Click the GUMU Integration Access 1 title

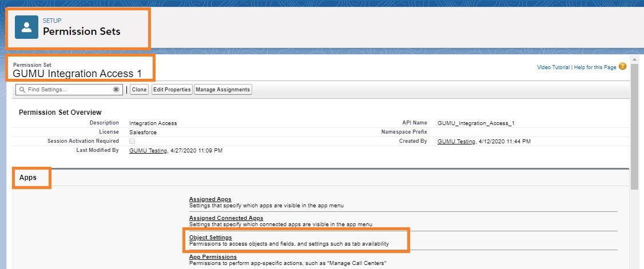[77, 74]
